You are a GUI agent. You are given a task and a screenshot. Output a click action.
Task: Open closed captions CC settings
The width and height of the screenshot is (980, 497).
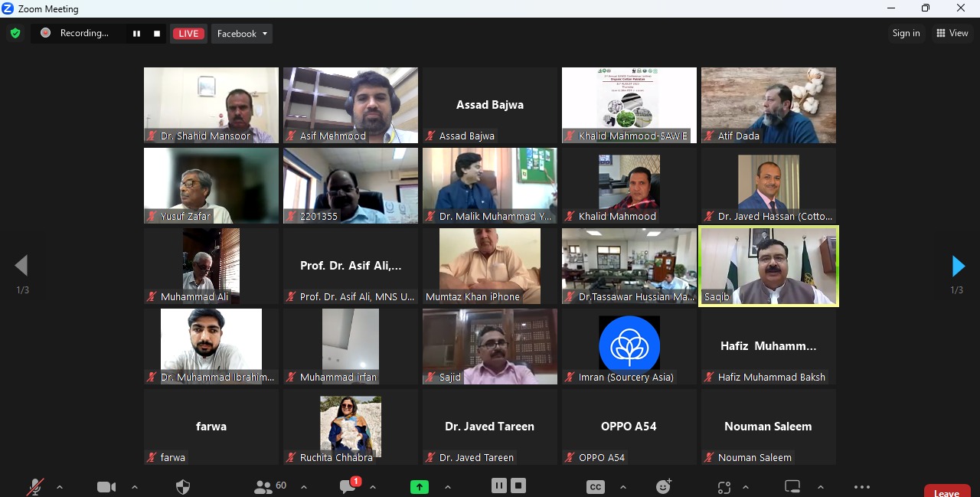tap(596, 487)
